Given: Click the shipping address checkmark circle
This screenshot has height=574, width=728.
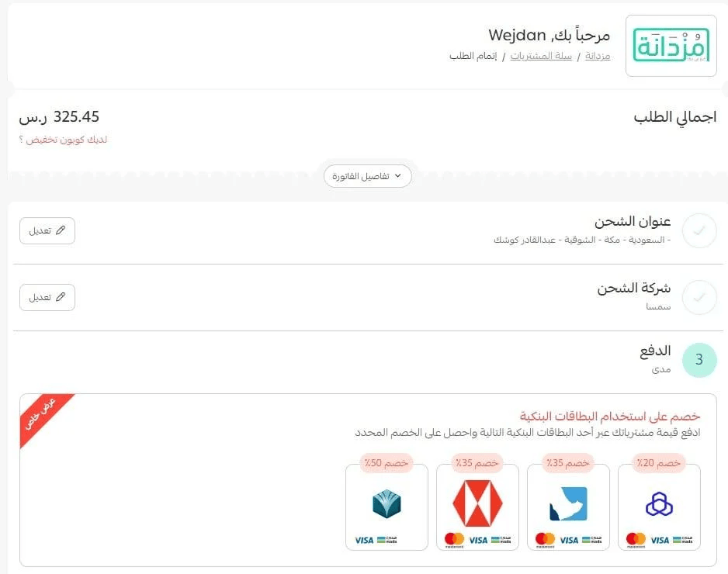Looking at the screenshot, I should pyautogui.click(x=699, y=230).
